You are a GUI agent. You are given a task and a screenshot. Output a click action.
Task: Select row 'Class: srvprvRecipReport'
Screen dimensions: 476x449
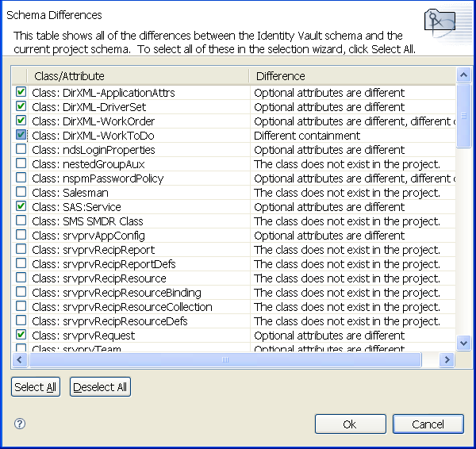pyautogui.click(x=234, y=250)
